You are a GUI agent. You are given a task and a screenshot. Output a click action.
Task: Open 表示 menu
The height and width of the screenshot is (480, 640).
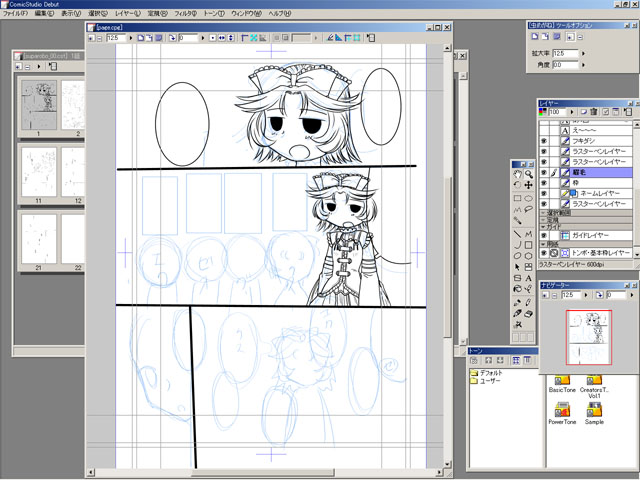71,13
